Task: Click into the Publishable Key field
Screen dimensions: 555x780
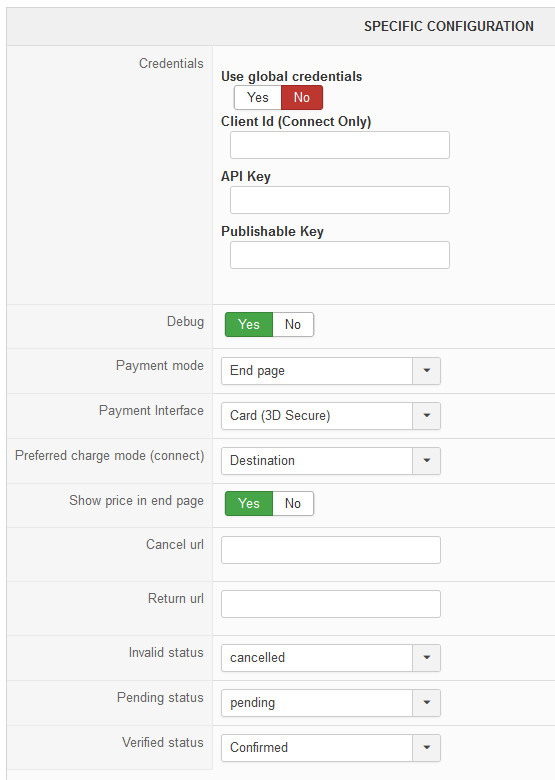Action: click(x=340, y=255)
